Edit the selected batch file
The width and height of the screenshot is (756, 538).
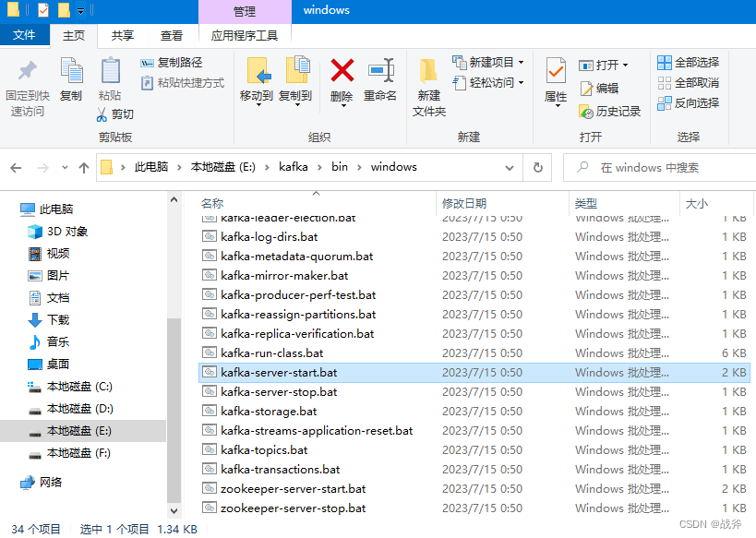point(599,89)
